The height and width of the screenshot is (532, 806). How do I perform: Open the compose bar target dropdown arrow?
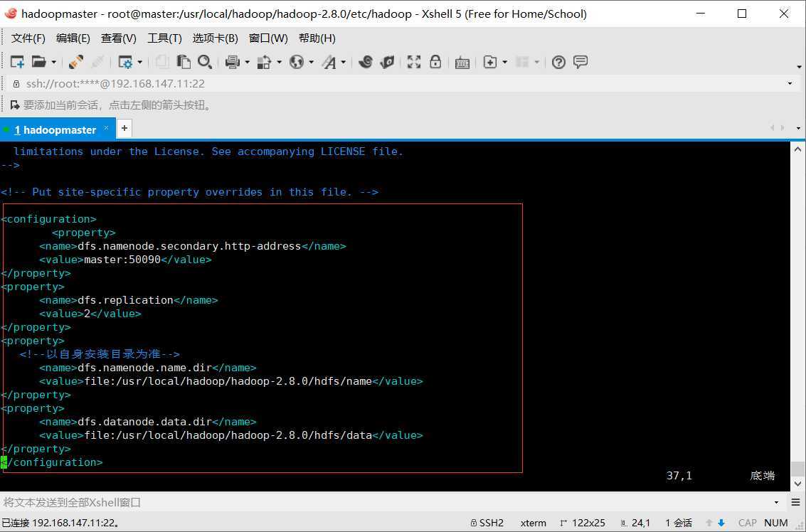[776, 502]
